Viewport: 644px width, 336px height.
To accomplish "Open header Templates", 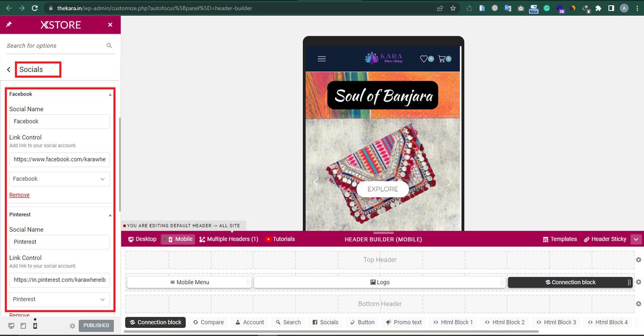I will coord(560,239).
